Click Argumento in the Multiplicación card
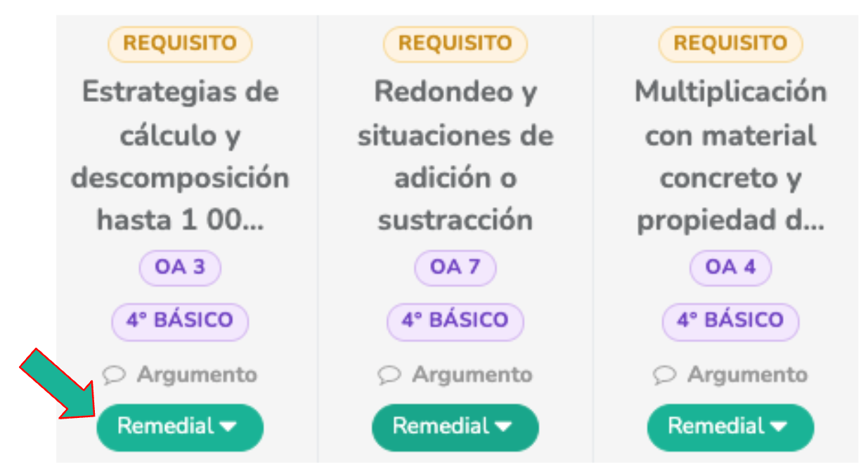Viewport: 868px width, 472px height. click(x=748, y=375)
